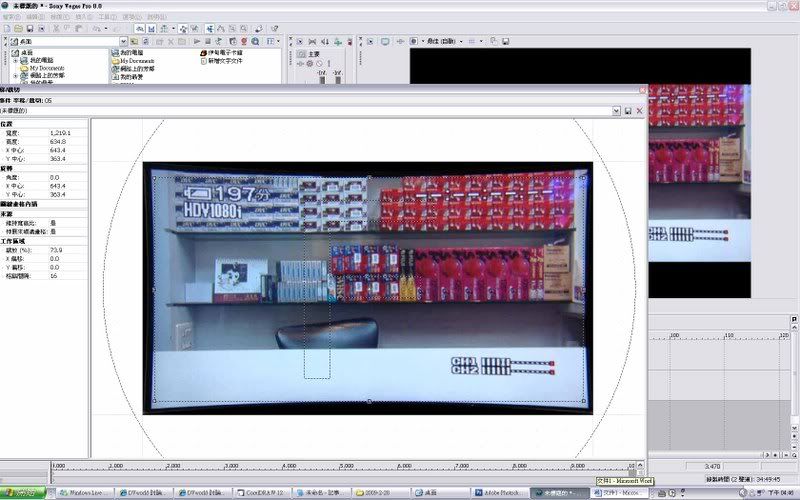Switch to Windows Live taskbar button
The image size is (800, 500).
pyautogui.click(x=85, y=493)
